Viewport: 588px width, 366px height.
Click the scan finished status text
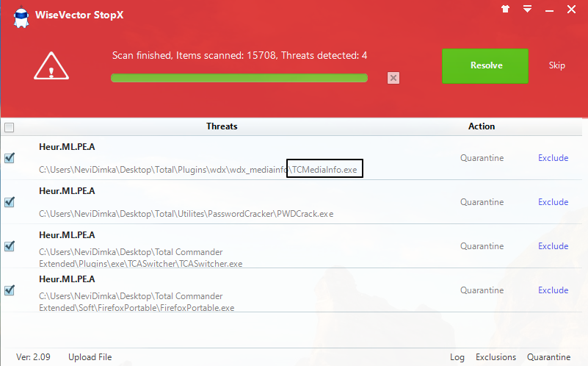[x=239, y=56]
